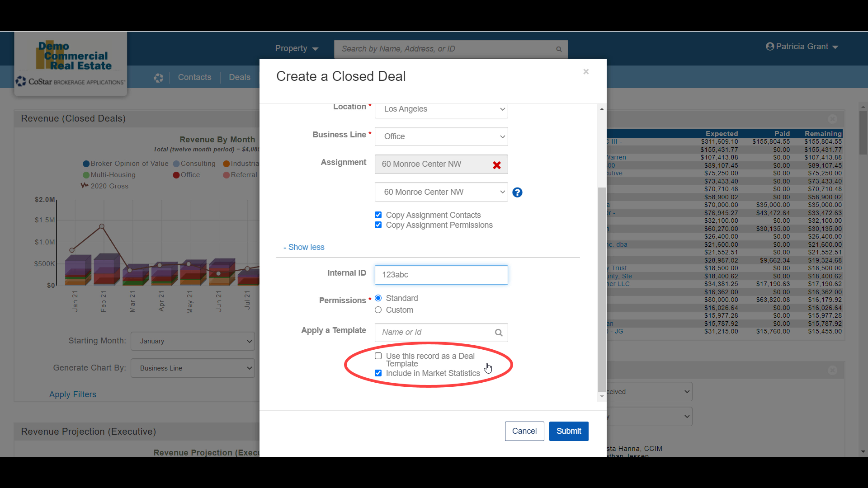This screenshot has width=868, height=488.
Task: Open the Business Line dropdown showing Office
Action: pos(441,136)
